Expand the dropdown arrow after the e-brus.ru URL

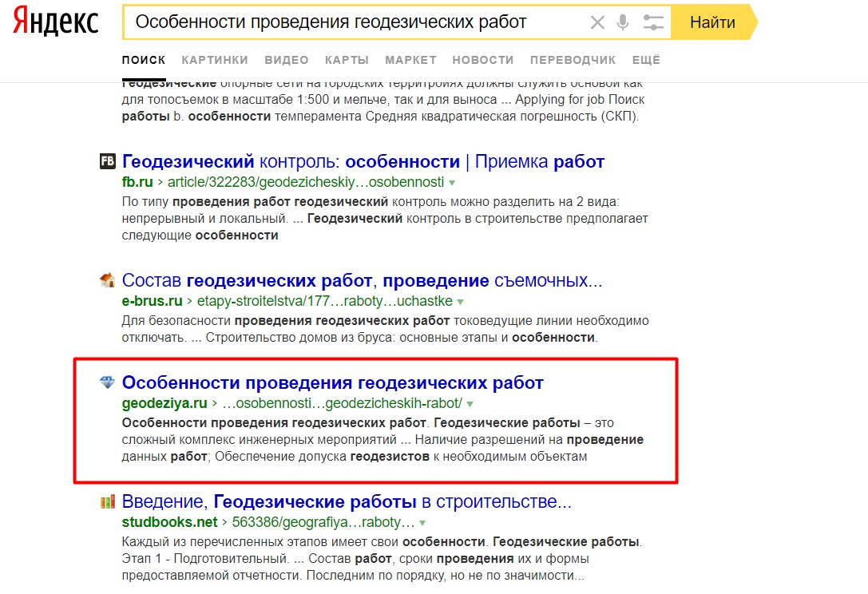(461, 302)
